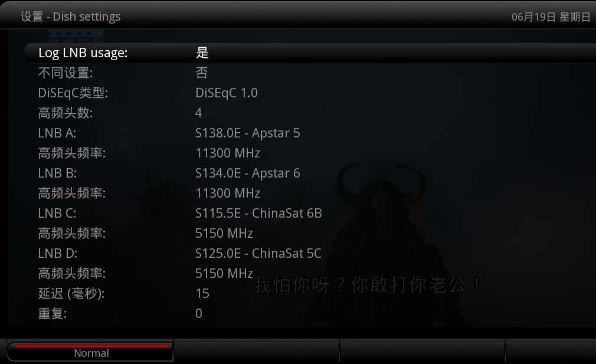The height and width of the screenshot is (364, 596).
Task: Open LNB D ChinaSat 5C row
Action: pos(310,254)
